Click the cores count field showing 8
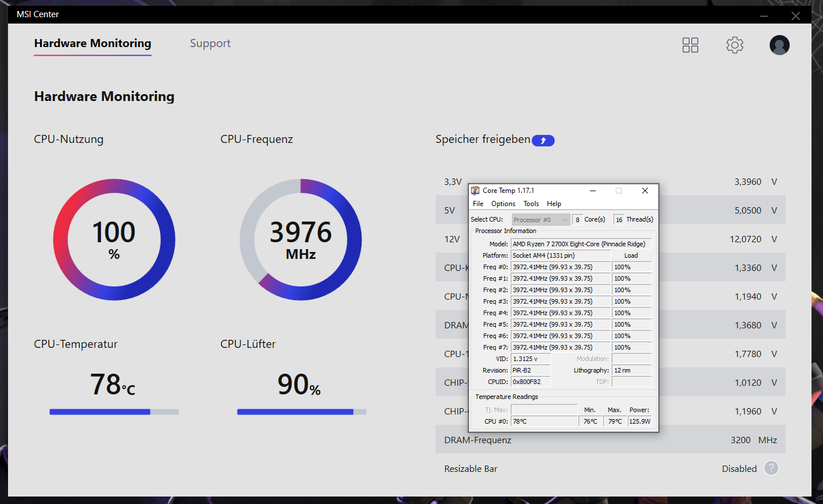This screenshot has height=504, width=823. [x=578, y=220]
